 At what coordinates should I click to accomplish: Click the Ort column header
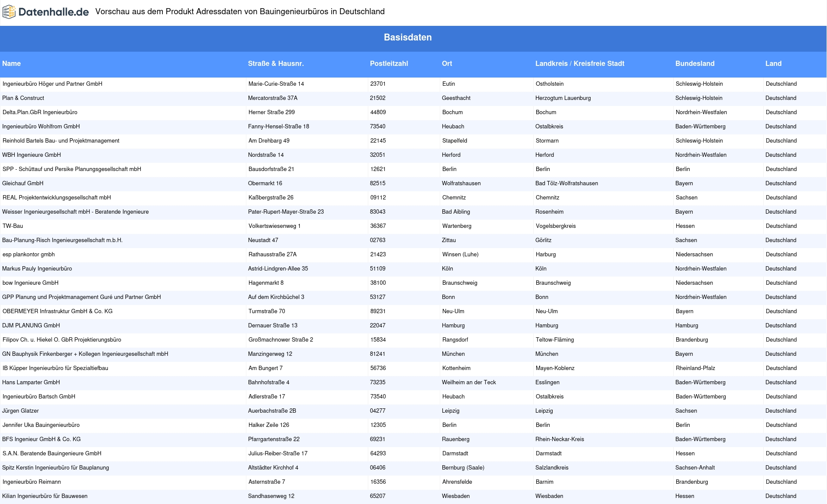tap(447, 64)
